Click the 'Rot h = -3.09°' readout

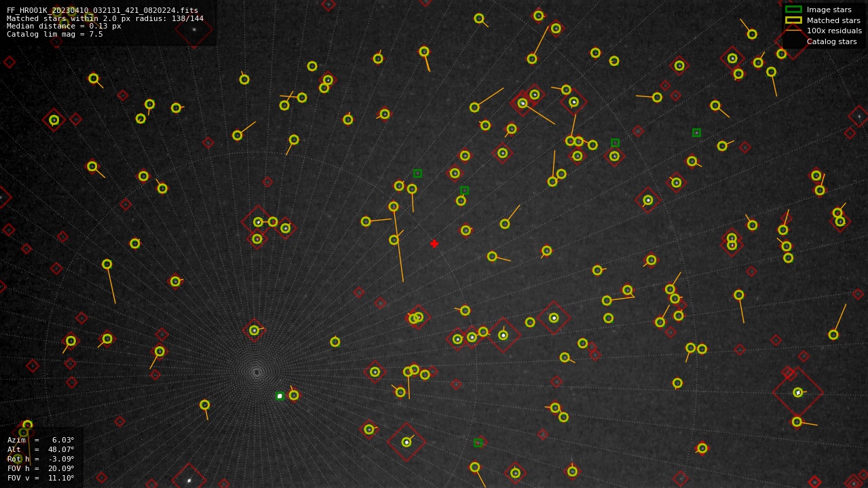[41, 459]
